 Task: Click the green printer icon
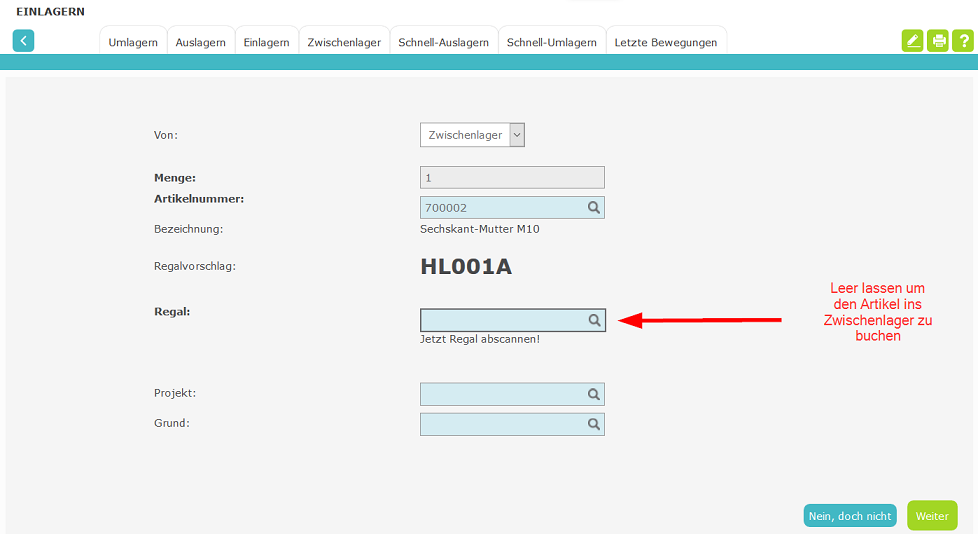938,41
